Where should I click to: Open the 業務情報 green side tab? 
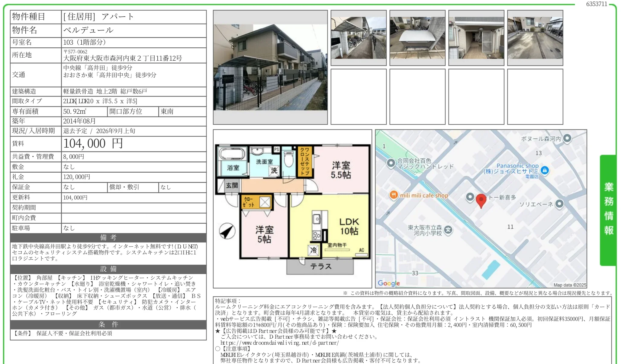point(608,210)
